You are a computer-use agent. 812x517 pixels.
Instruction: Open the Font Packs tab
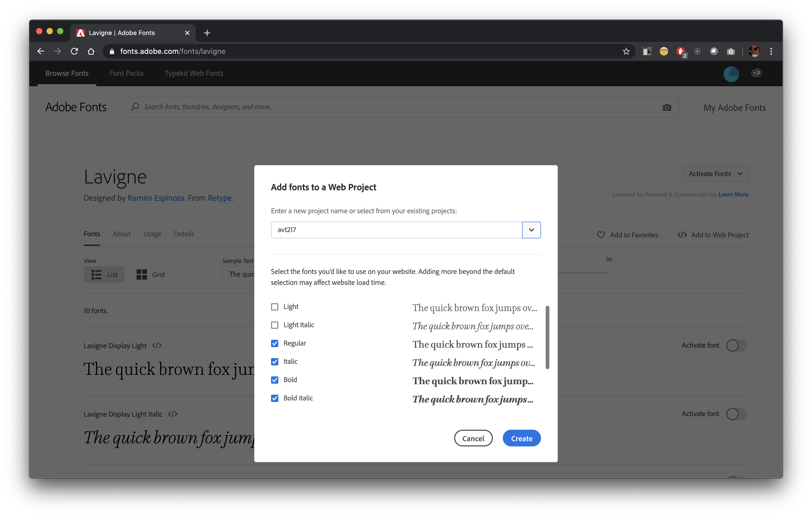point(126,73)
